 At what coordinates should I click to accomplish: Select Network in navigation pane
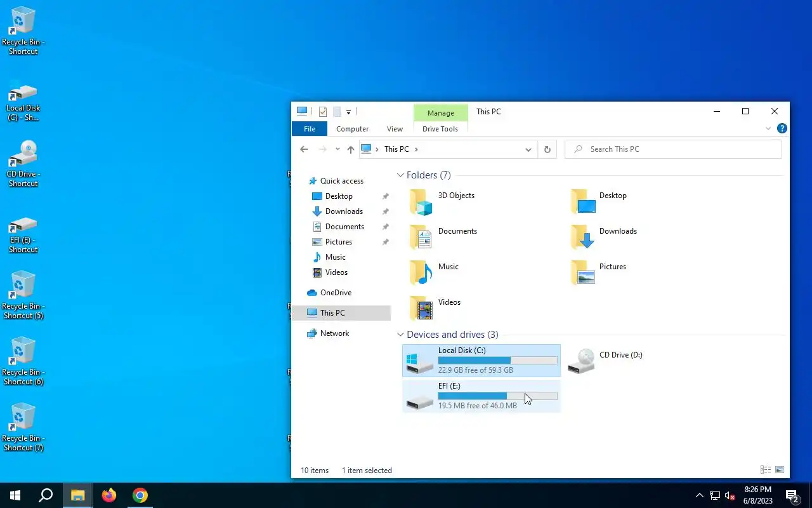[x=334, y=333]
